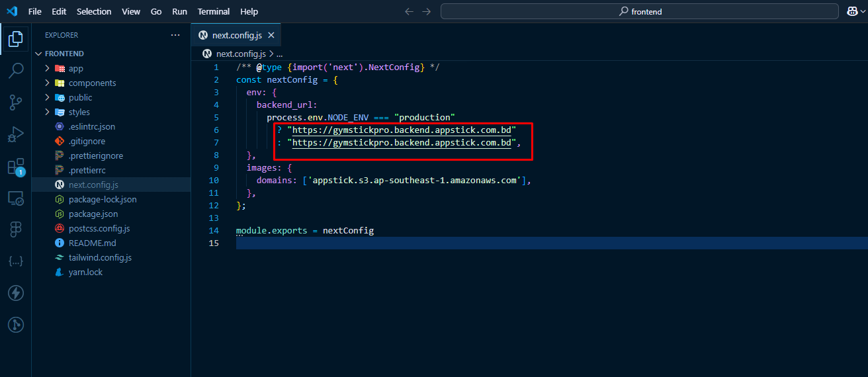The height and width of the screenshot is (377, 868).
Task: Open the Copilot dropdown chevron
Action: [864, 11]
